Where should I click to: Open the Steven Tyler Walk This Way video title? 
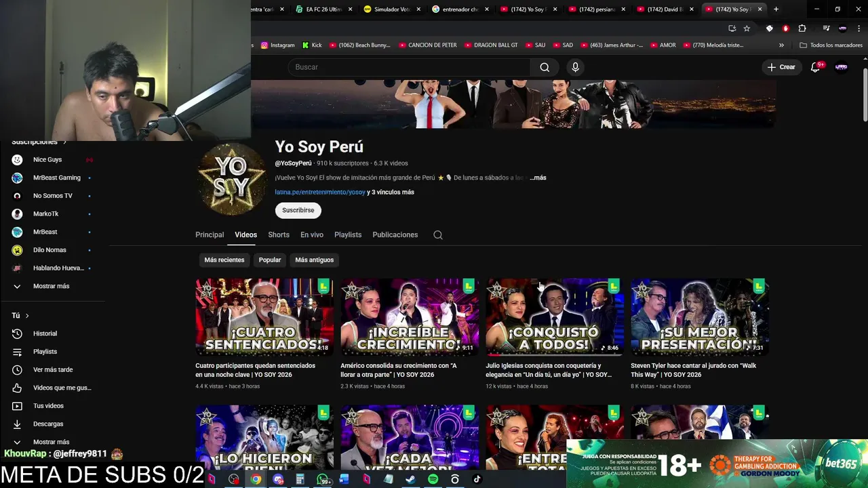pos(693,370)
